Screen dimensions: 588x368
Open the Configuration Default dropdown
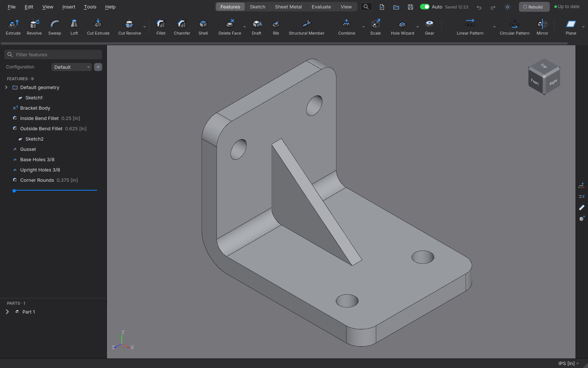coord(72,67)
